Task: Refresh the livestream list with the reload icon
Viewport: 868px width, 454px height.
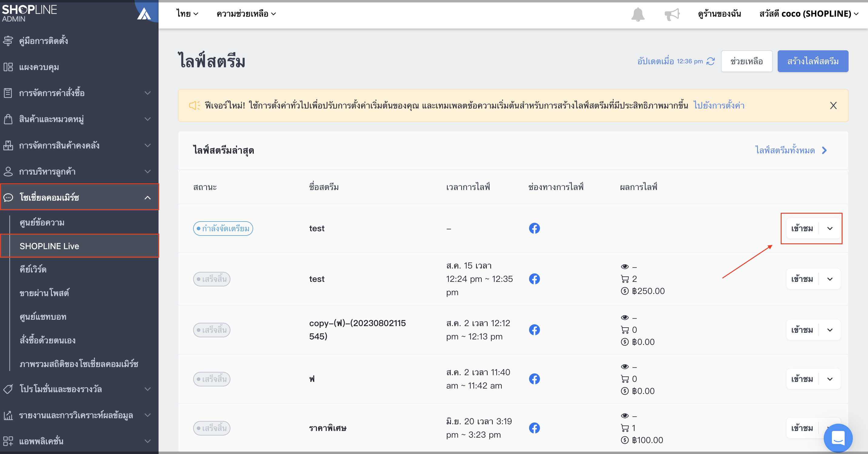Action: point(711,61)
